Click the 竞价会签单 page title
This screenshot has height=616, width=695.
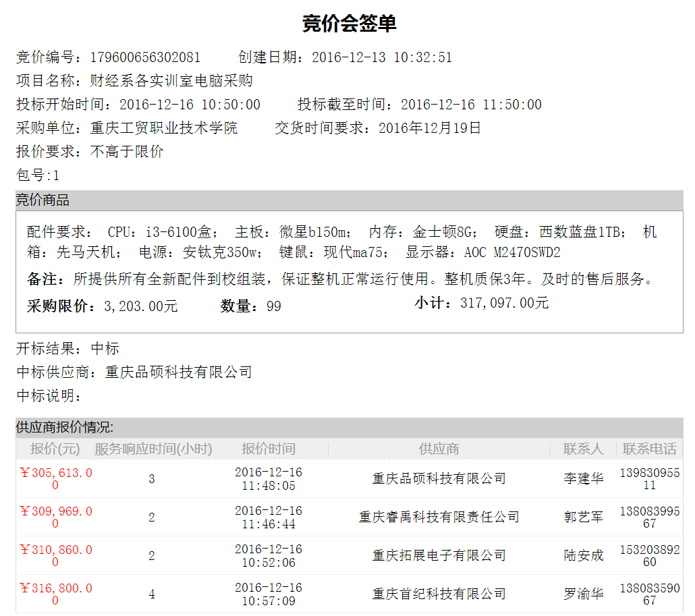coord(349,24)
